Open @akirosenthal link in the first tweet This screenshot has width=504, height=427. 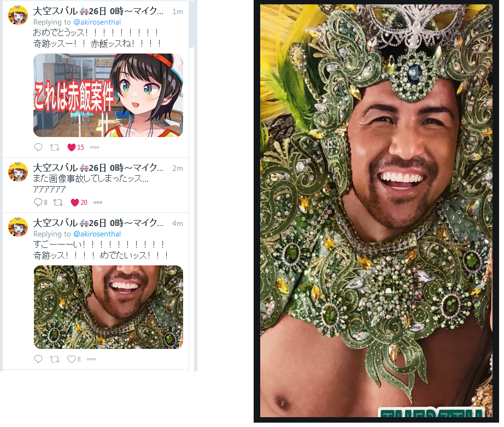[97, 22]
